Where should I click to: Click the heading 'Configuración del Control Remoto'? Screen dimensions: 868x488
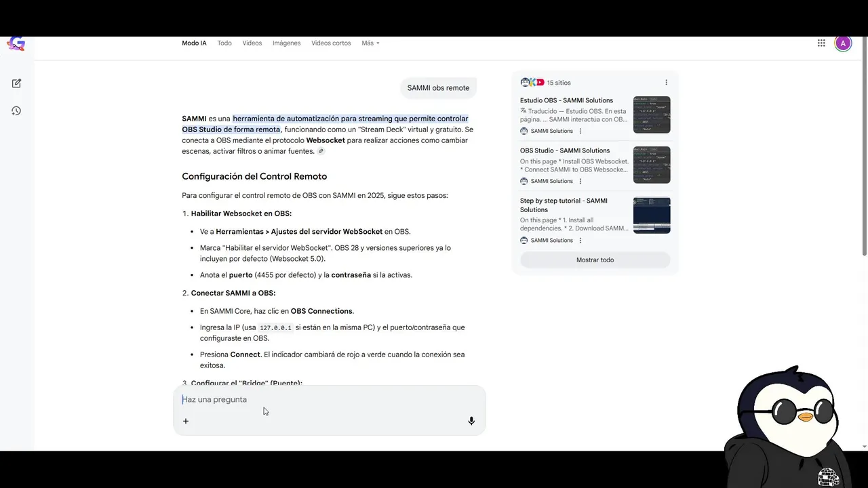tap(254, 176)
